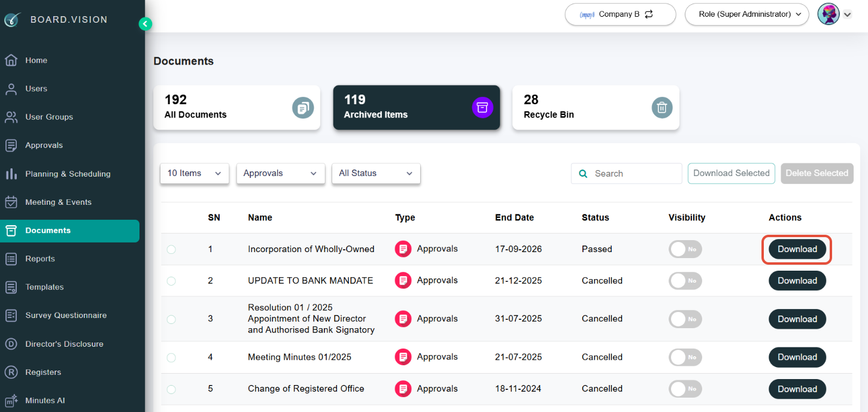The image size is (868, 412).
Task: Open the User Groups sidebar icon
Action: tap(11, 117)
